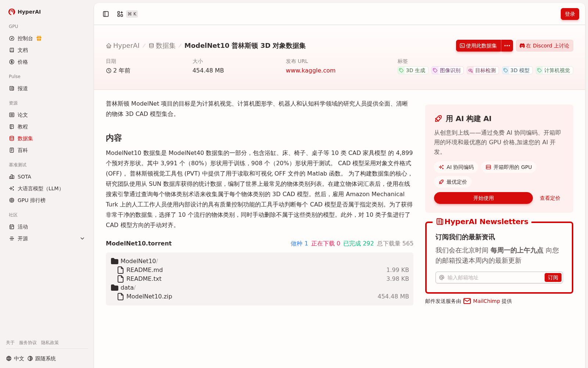
Task: Click the 开源 list icon
Action: [12, 238]
